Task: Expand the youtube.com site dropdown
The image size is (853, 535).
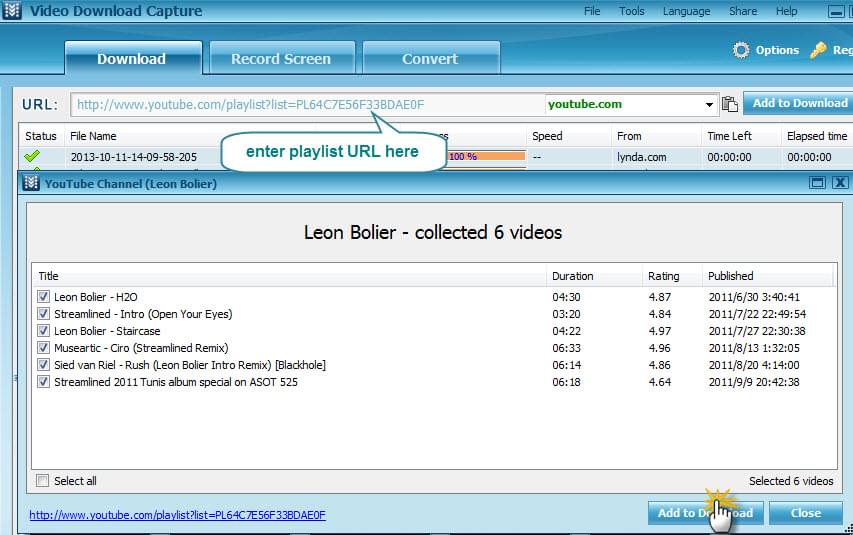Action: click(709, 104)
